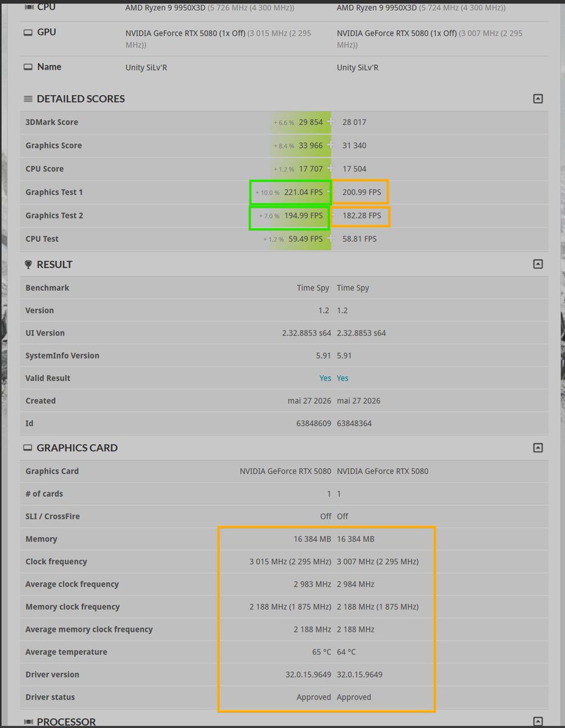Click '+ 1.2 %' in the CPU Test row
565x728 pixels.
pyautogui.click(x=274, y=239)
